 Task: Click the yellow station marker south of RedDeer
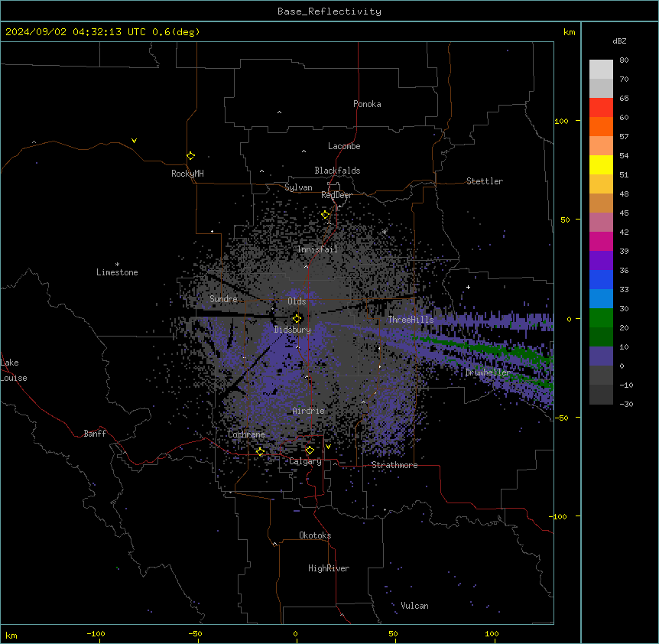point(325,215)
